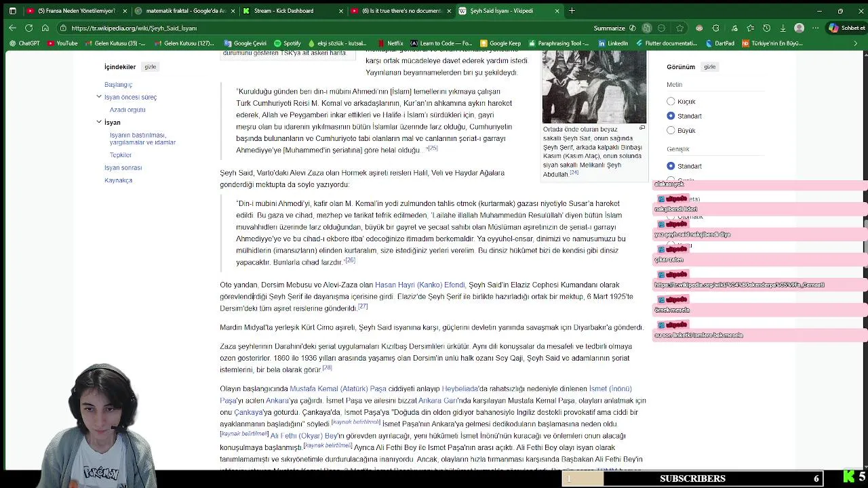Open the Heybeliada article link
868x488 pixels.
coord(460,388)
